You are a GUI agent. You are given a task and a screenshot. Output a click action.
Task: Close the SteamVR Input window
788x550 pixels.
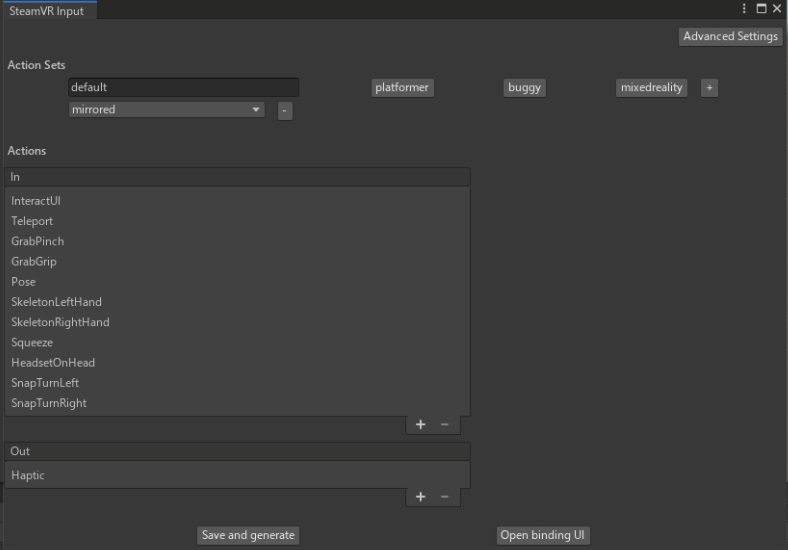tap(777, 9)
